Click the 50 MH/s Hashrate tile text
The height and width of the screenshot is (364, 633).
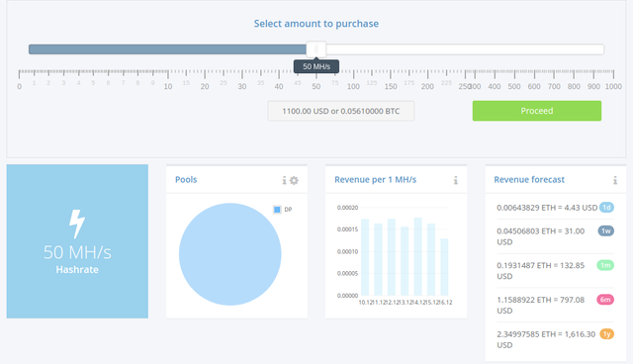pos(77,259)
